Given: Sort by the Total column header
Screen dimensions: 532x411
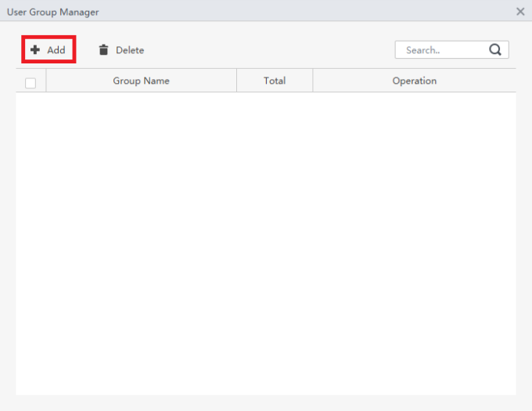Looking at the screenshot, I should (x=275, y=81).
